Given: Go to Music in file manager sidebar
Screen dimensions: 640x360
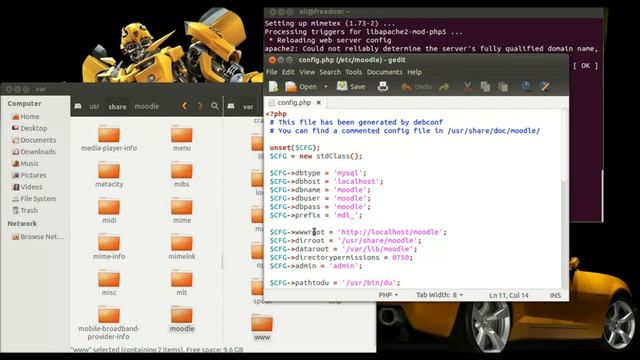Looking at the screenshot, I should point(25,163).
